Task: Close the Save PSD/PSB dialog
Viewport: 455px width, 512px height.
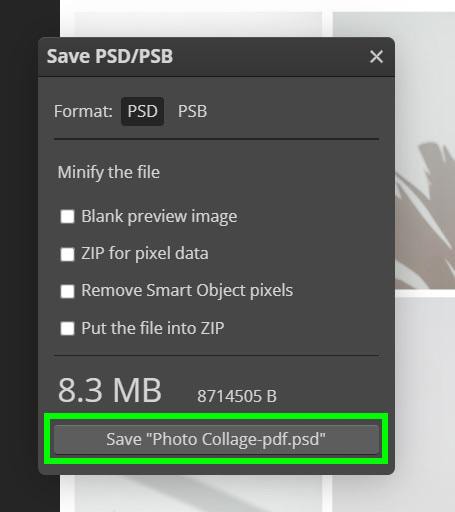Action: pyautogui.click(x=376, y=56)
